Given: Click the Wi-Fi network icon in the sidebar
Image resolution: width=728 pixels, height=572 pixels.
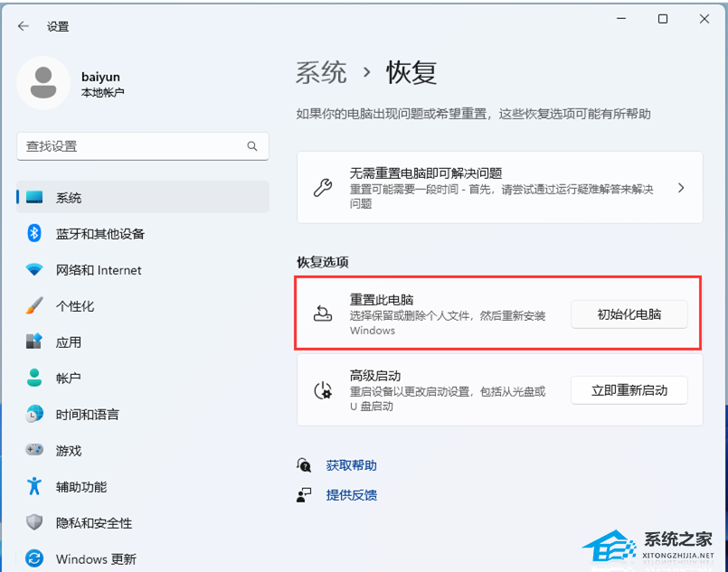Looking at the screenshot, I should click(x=34, y=269).
